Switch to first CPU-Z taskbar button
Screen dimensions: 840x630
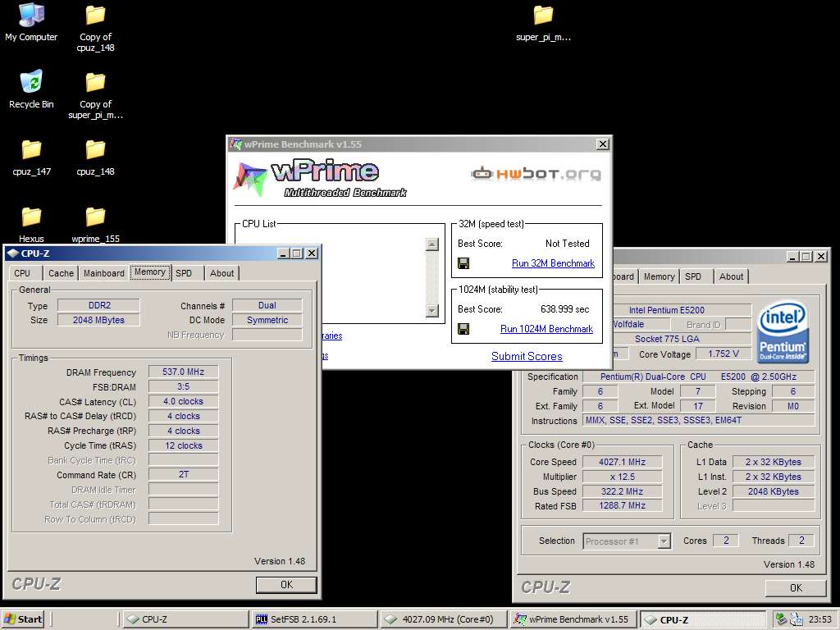(185, 619)
